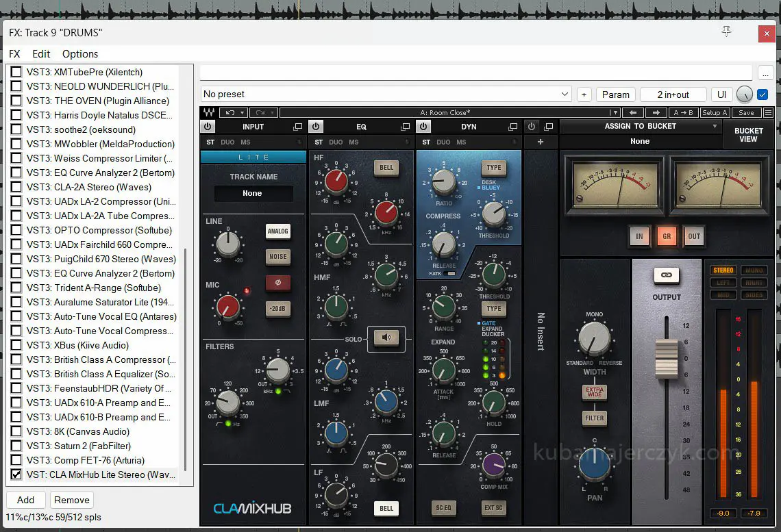The image size is (781, 532).
Task: Uncheck CLA MixHub Lite Stereo plugin
Action: [16, 474]
